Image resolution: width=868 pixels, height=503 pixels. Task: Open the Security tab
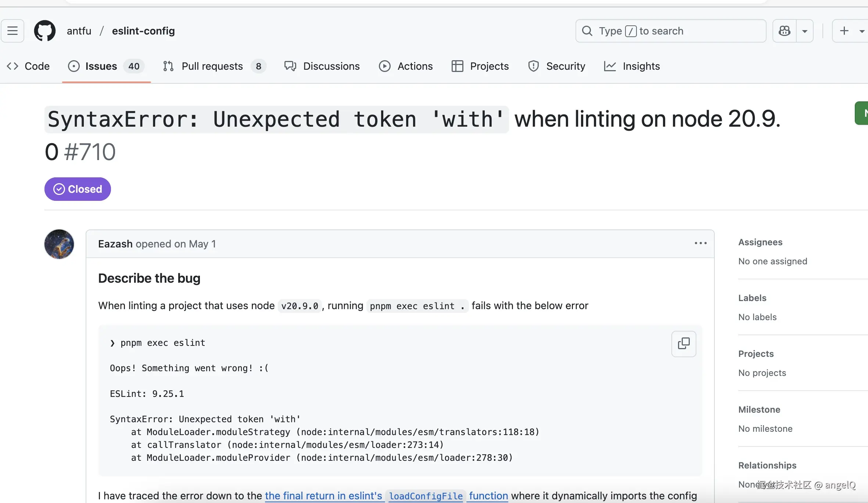point(556,66)
